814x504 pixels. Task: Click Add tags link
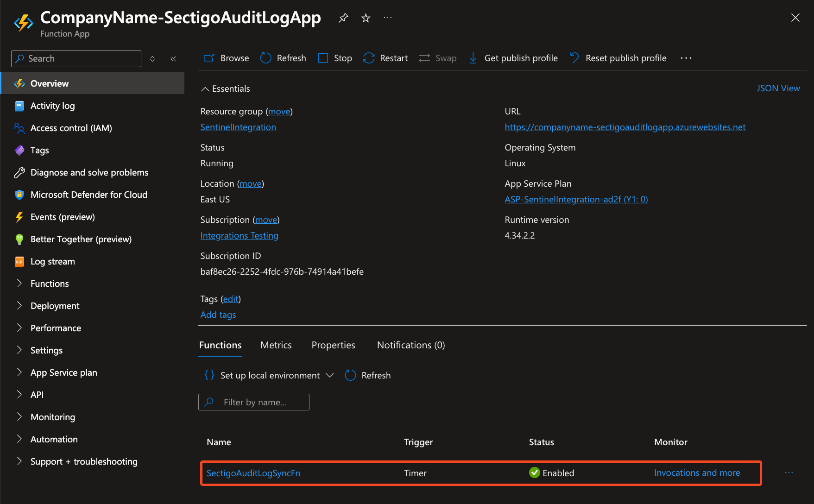coord(218,315)
